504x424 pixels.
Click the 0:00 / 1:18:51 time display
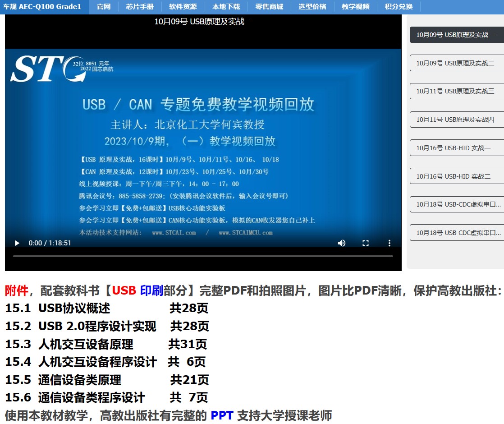tap(50, 243)
